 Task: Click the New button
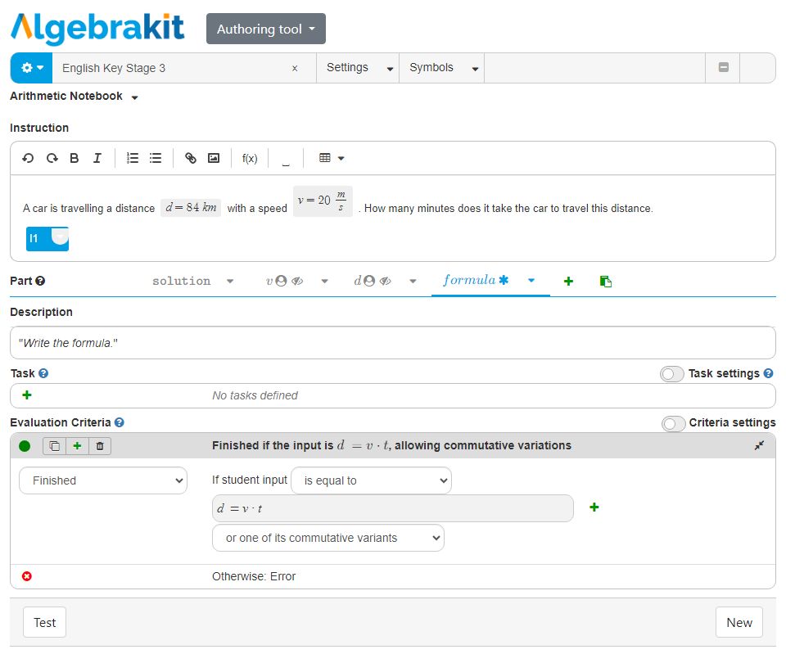click(739, 622)
